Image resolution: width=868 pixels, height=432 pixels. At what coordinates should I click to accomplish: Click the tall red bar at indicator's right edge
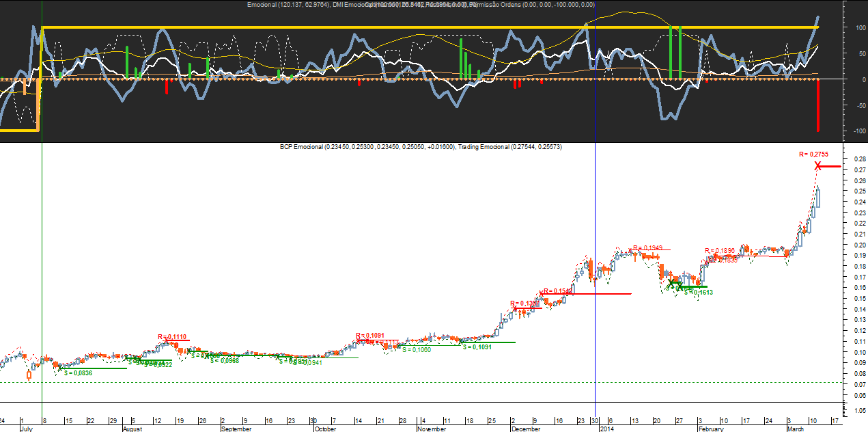pyautogui.click(x=817, y=105)
